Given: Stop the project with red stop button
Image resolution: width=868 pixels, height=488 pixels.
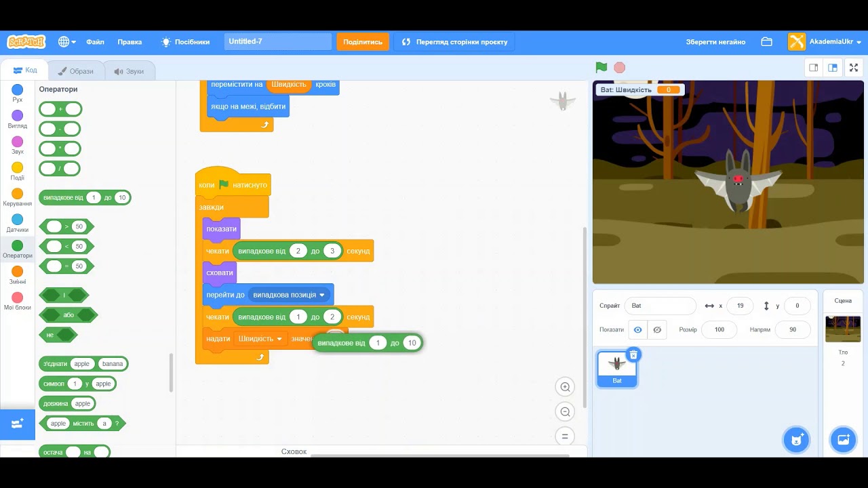Looking at the screenshot, I should (619, 67).
